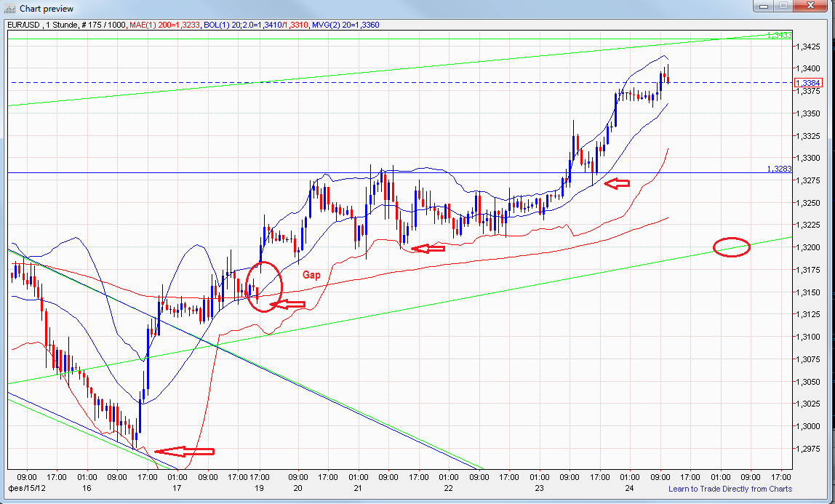The height and width of the screenshot is (504, 835).
Task: Click the red arrow near the 1,2975 low
Action: click(183, 451)
